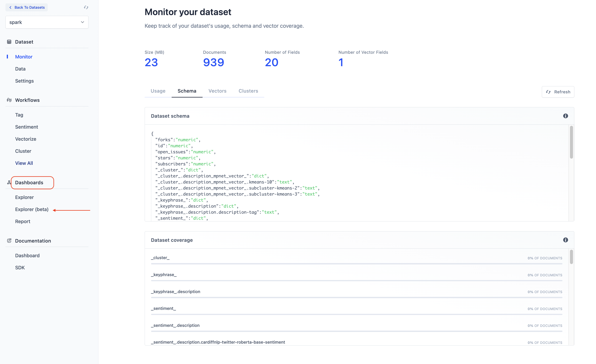Switch to the Usage tab
Screen dimensions: 596x364
(158, 91)
